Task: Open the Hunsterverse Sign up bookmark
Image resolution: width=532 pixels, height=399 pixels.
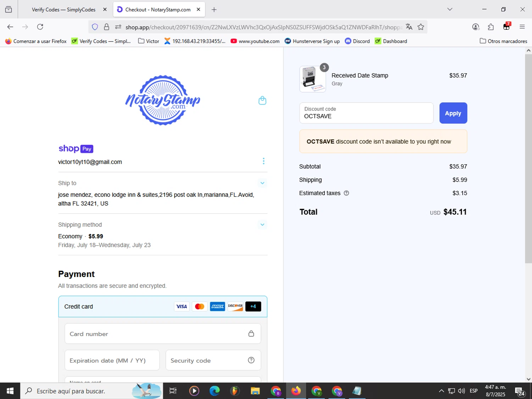Action: coord(312,41)
